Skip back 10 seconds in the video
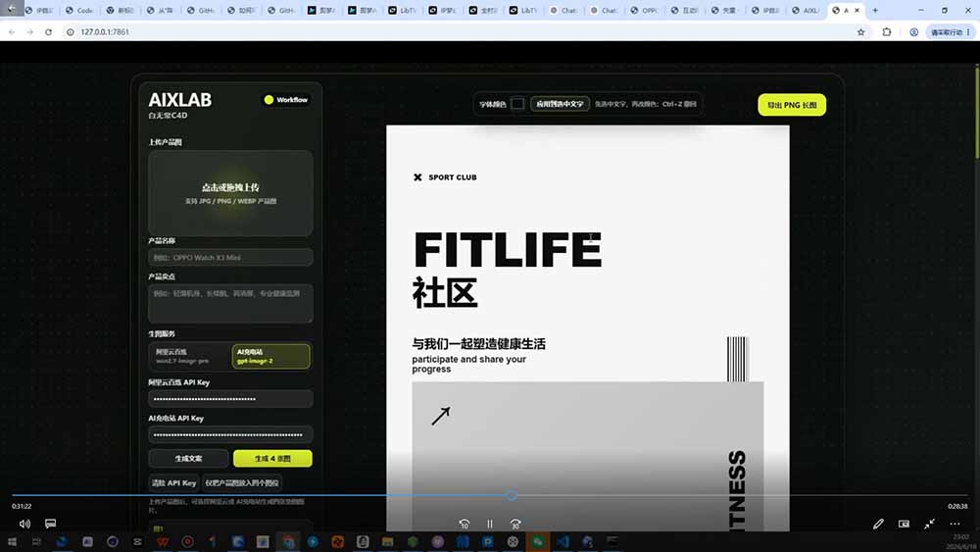 point(464,524)
